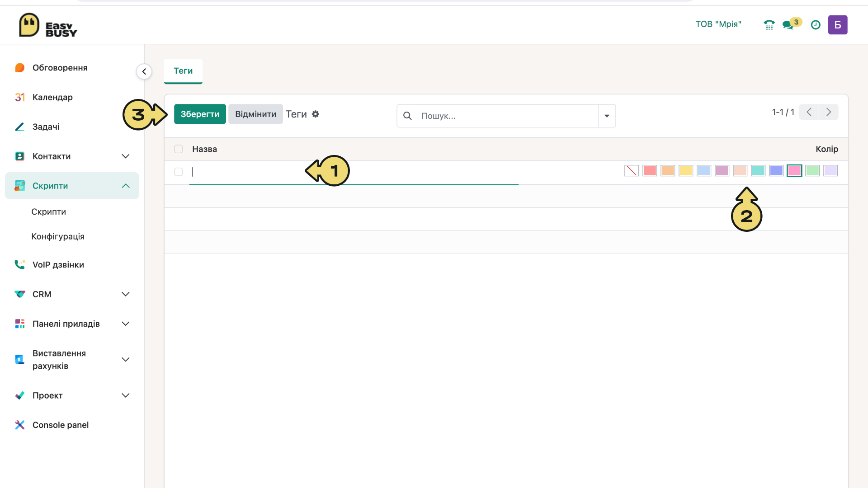Click the Відмінити button
The height and width of the screenshot is (488, 868).
[255, 114]
